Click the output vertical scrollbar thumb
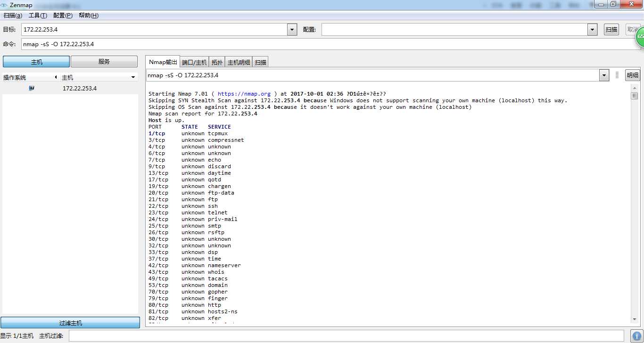 point(635,96)
